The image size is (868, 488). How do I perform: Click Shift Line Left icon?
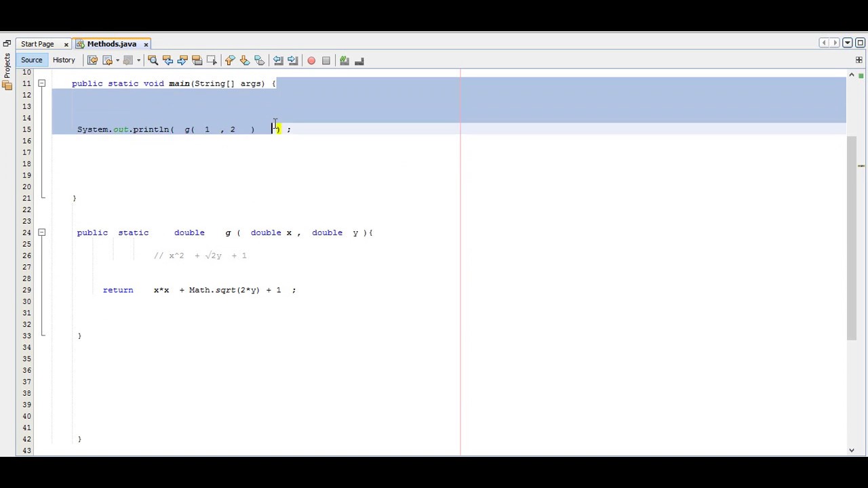pyautogui.click(x=278, y=60)
